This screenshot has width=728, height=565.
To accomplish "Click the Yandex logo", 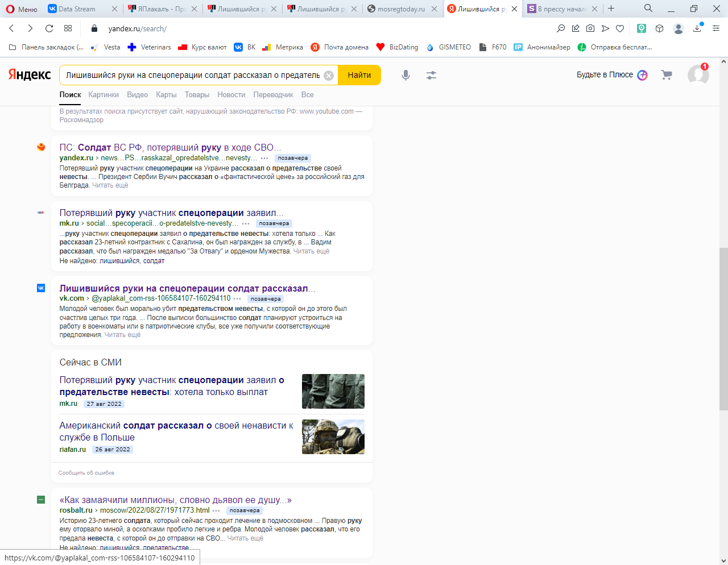I will [x=30, y=74].
